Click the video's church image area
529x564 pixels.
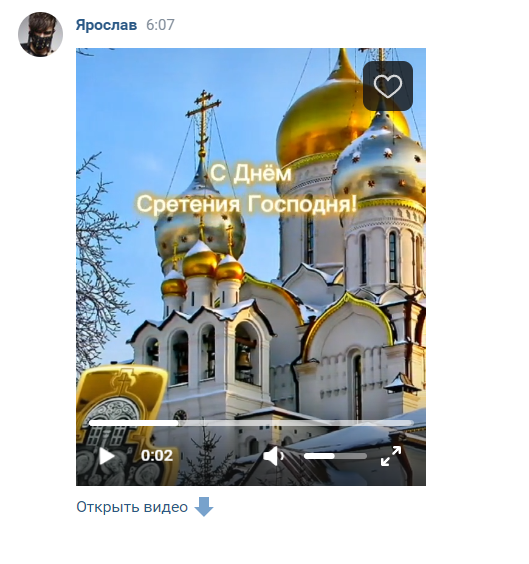point(251,267)
